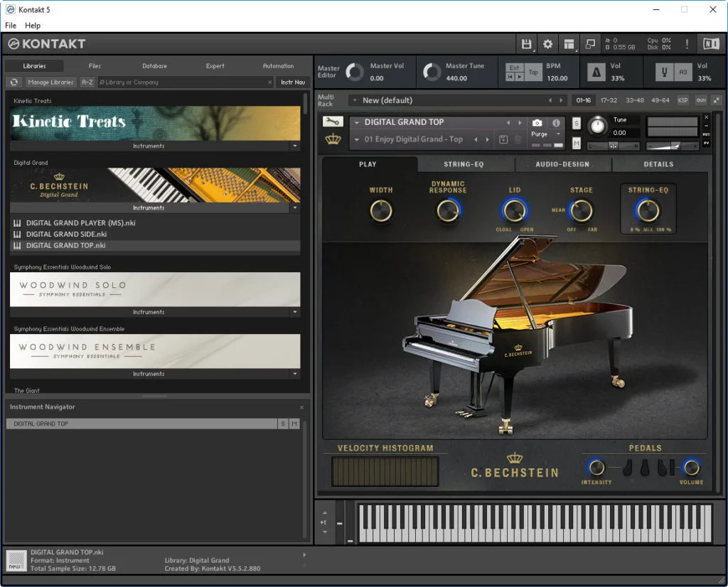
Task: Click the Native Instruments NI logo
Action: point(711,44)
